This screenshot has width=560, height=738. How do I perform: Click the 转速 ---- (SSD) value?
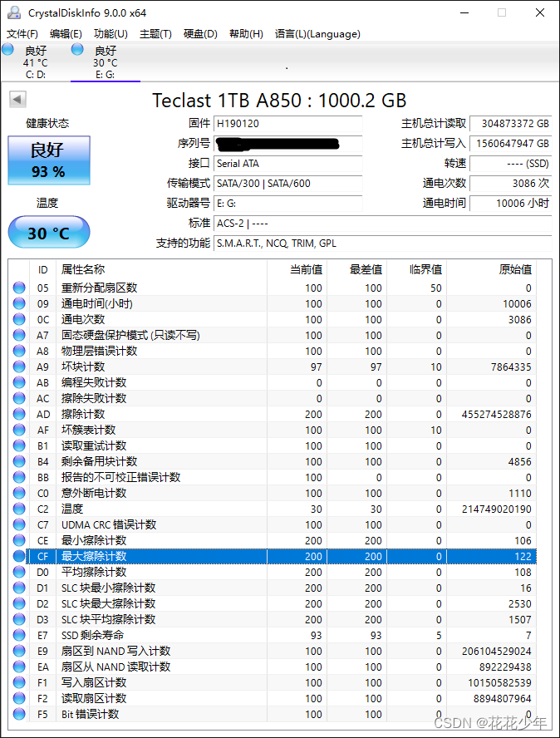511,164
